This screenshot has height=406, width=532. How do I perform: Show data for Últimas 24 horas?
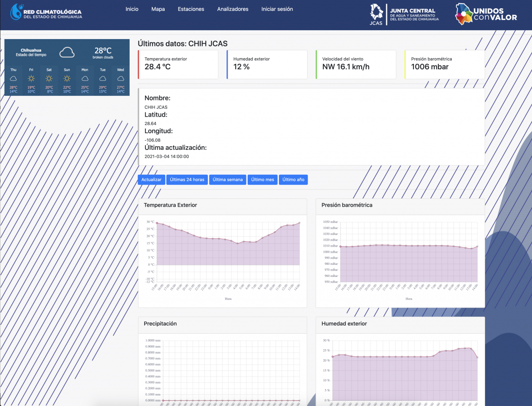click(x=187, y=180)
